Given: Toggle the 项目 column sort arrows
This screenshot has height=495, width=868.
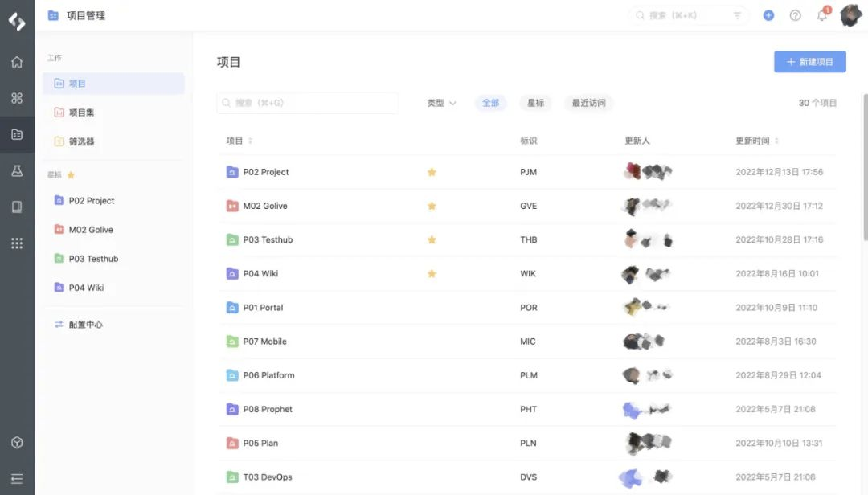Looking at the screenshot, I should (x=249, y=140).
